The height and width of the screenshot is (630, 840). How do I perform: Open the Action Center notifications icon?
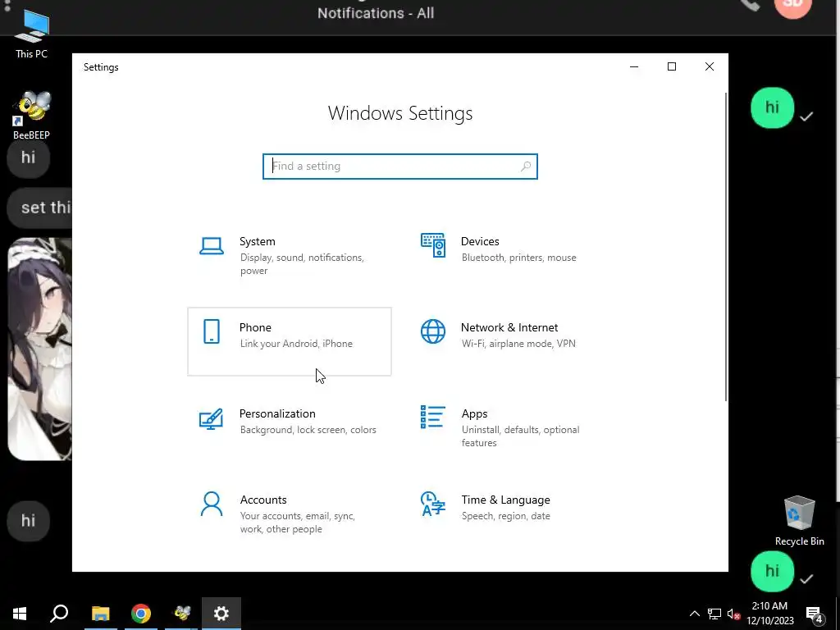pyautogui.click(x=815, y=615)
